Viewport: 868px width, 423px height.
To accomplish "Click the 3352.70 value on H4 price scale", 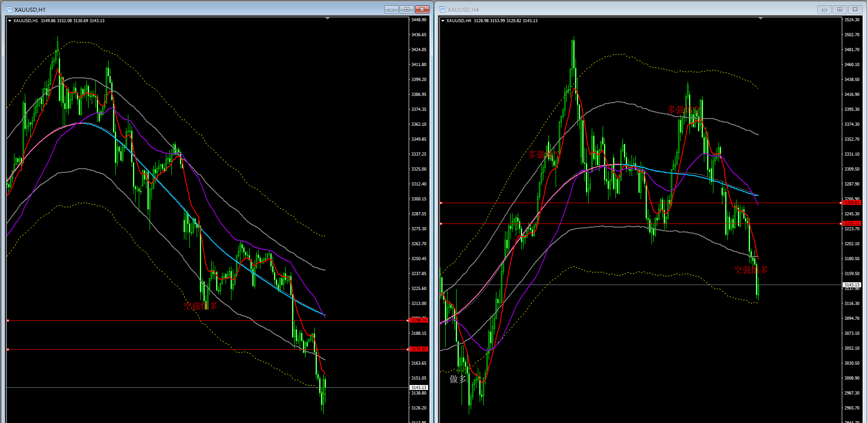I will tap(852, 139).
